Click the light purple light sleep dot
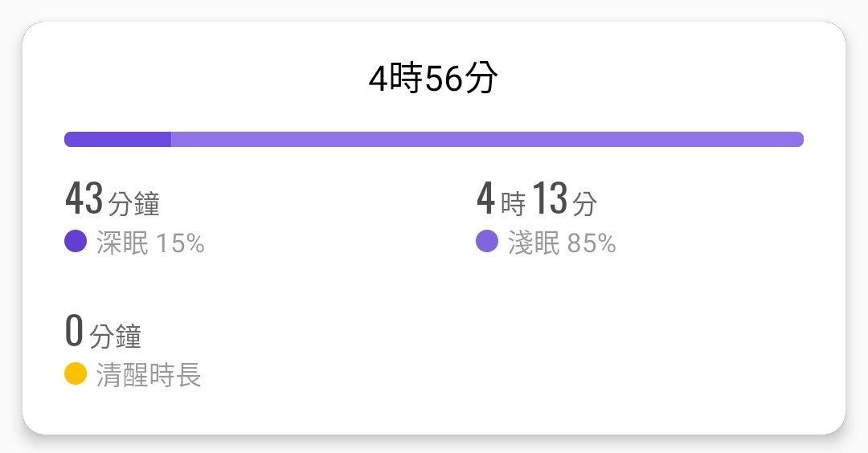Viewport: 868px width, 453px height. pyautogui.click(x=487, y=241)
